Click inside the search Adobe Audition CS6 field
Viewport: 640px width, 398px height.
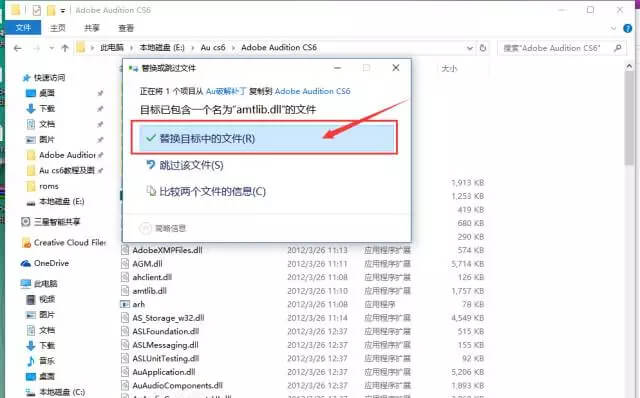click(556, 48)
